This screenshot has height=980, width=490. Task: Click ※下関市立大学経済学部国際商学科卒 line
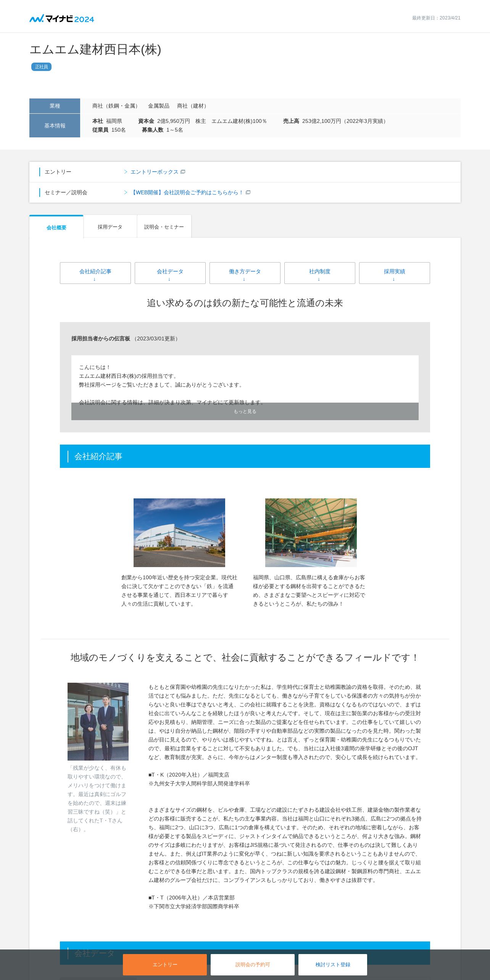194,906
